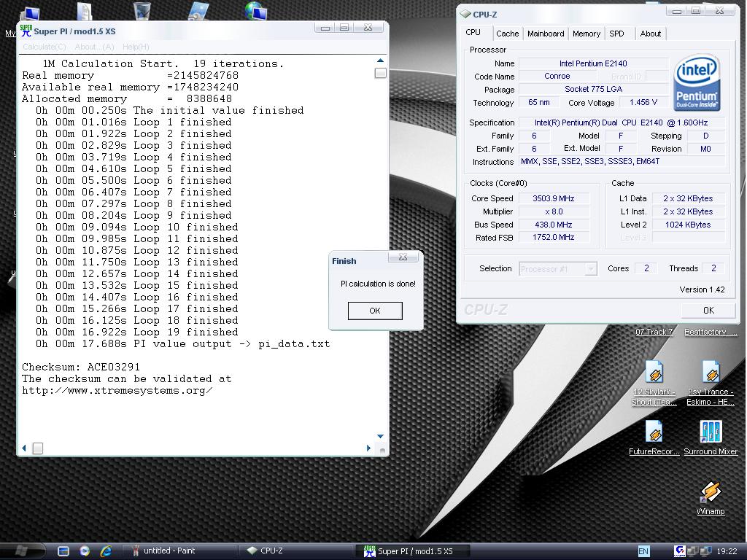Click the Beatfactory desktop label
The image size is (747, 560).
tap(711, 332)
